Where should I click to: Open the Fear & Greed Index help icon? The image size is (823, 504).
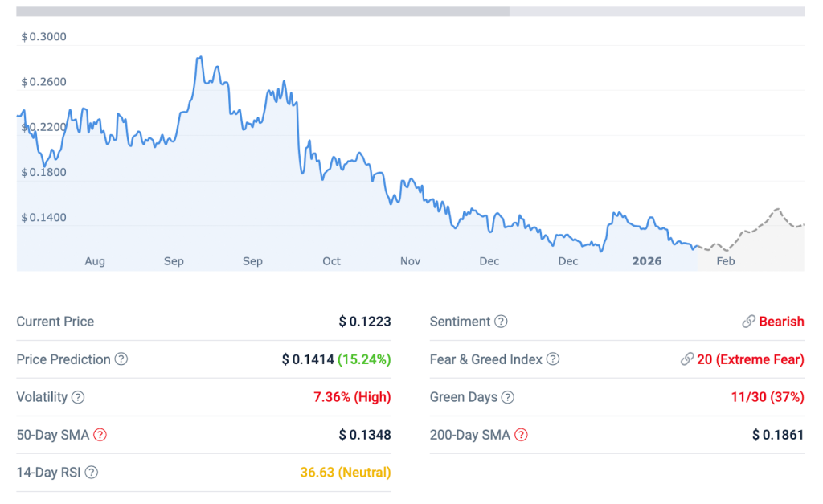tap(552, 359)
